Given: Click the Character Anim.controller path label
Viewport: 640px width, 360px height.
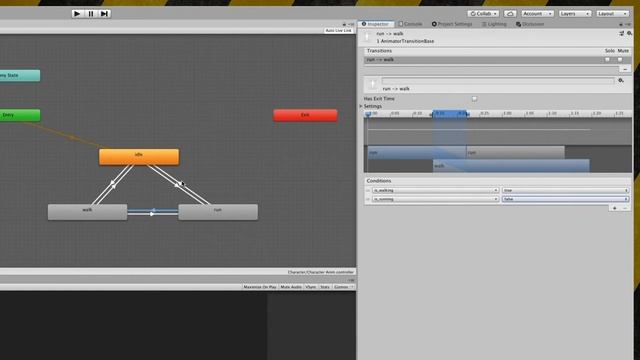Looking at the screenshot, I should pos(320,272).
